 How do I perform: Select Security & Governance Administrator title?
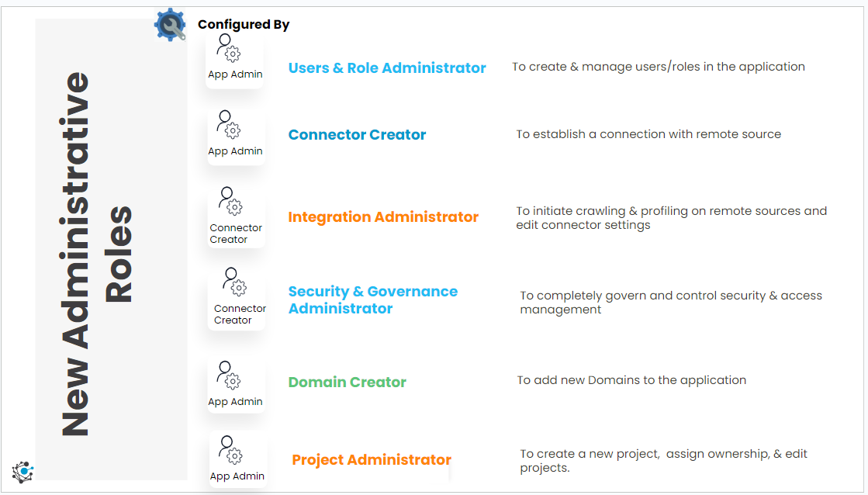(373, 299)
